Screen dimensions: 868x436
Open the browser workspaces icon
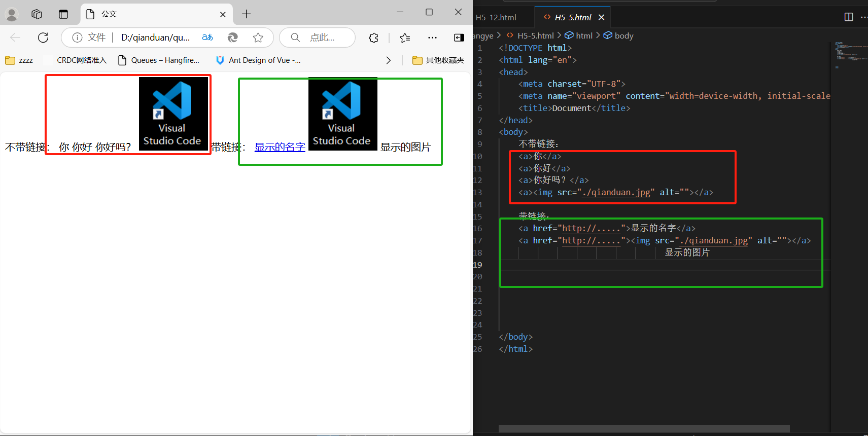coord(37,14)
